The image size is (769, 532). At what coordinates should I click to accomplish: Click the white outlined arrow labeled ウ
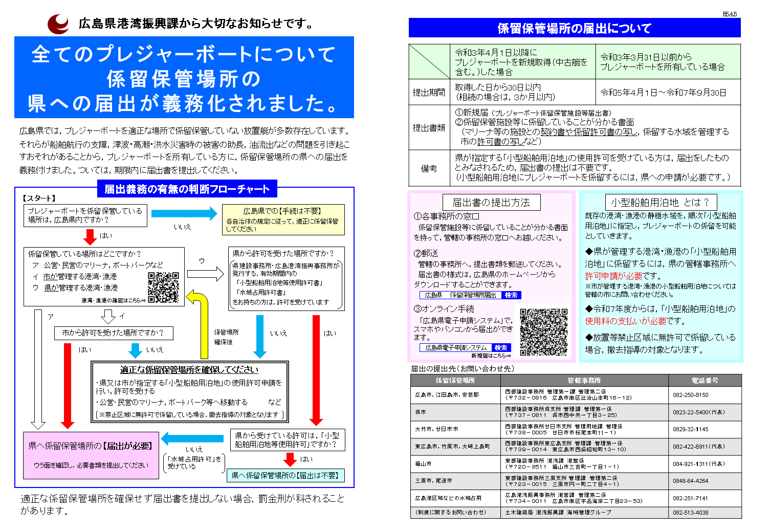coord(206,274)
